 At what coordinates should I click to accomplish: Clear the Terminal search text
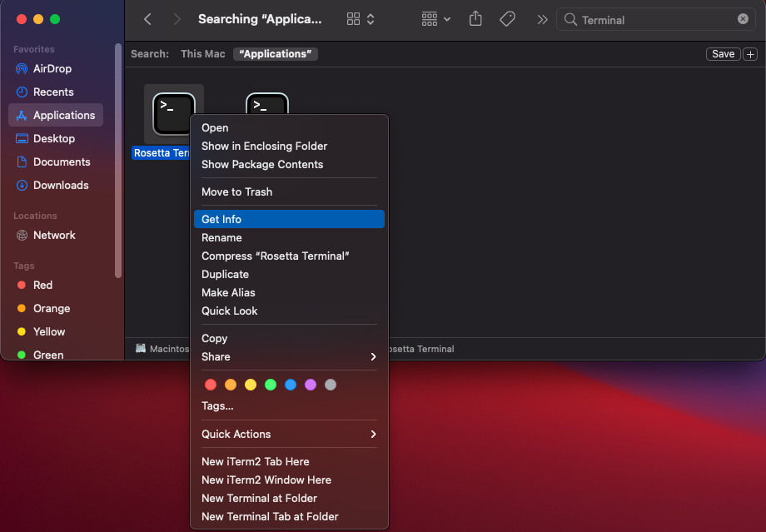pos(743,19)
